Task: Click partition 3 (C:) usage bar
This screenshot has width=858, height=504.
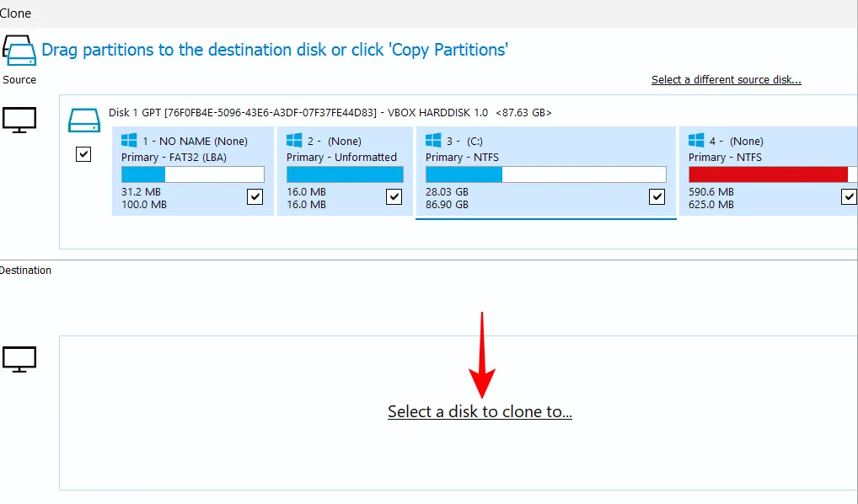Action: [546, 174]
